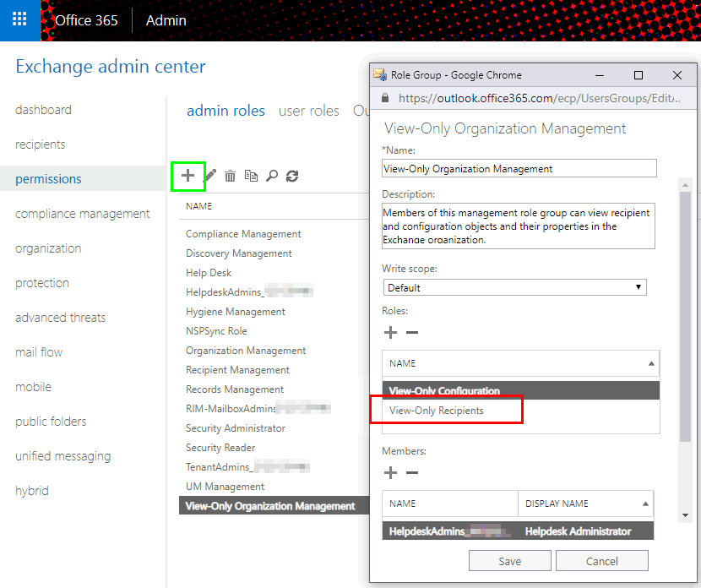Click the Admin header link
The height and width of the screenshot is (588, 701).
pyautogui.click(x=166, y=20)
